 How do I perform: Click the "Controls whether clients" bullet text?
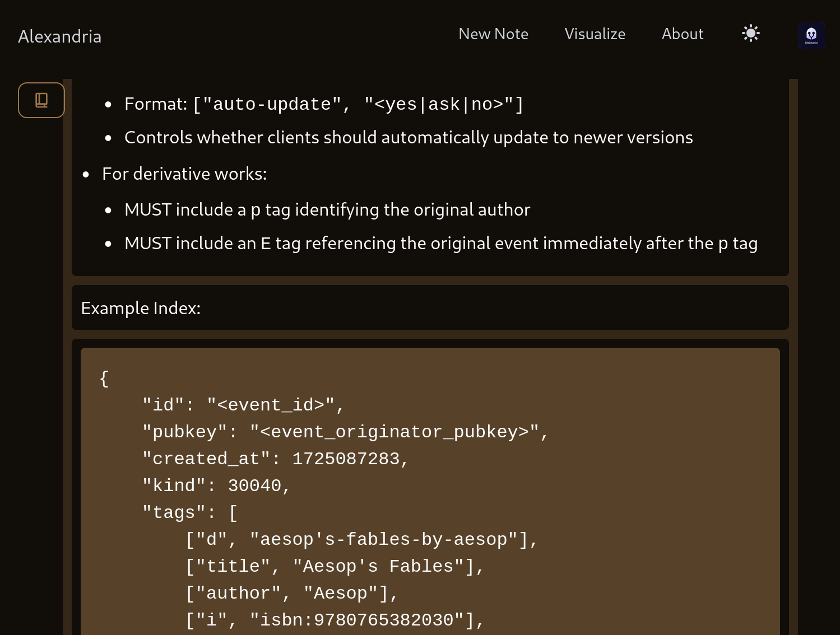pyautogui.click(x=408, y=138)
